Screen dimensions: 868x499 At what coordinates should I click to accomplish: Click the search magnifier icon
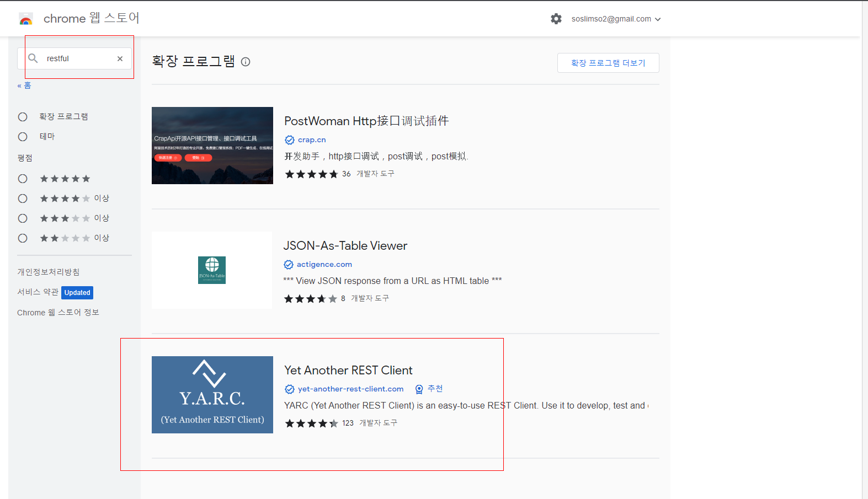coord(33,58)
